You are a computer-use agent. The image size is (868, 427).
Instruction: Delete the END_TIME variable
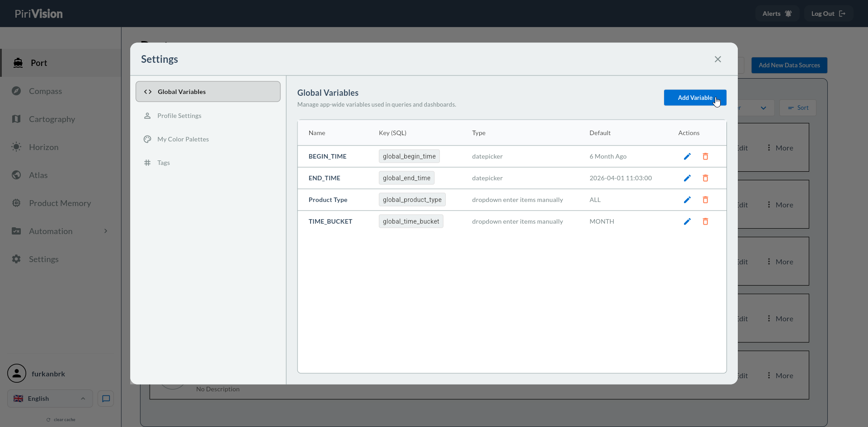point(705,178)
